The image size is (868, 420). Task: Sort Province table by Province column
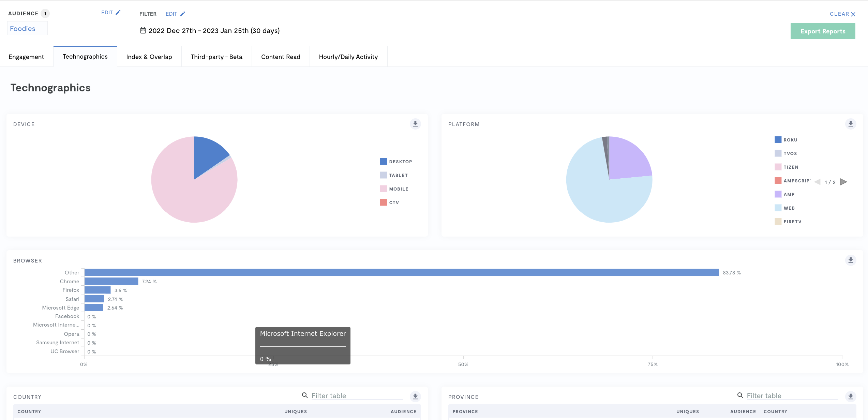coord(465,411)
